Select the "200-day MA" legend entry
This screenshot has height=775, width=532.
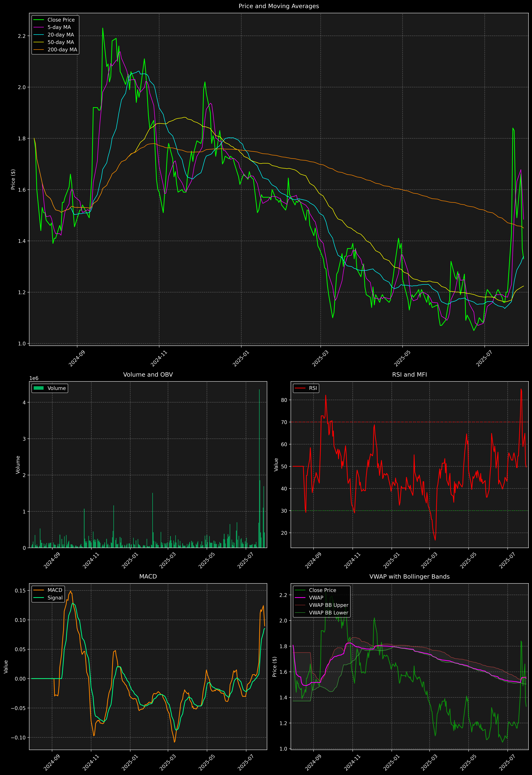pyautogui.click(x=62, y=50)
